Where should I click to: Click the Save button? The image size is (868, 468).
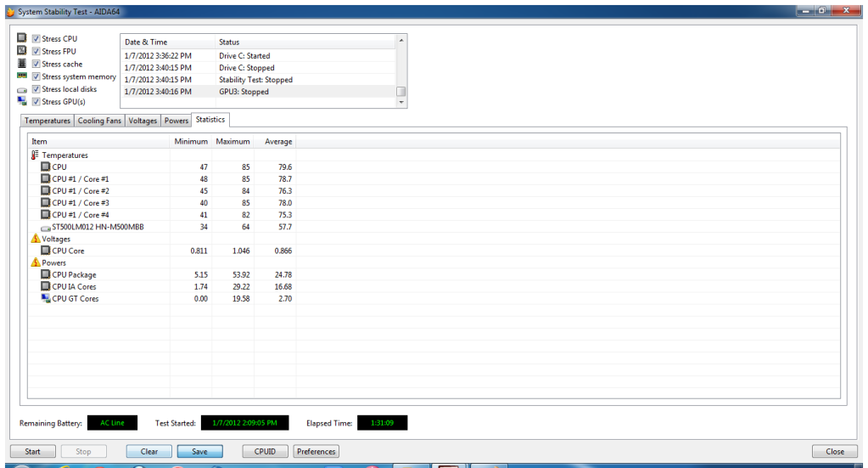(200, 451)
